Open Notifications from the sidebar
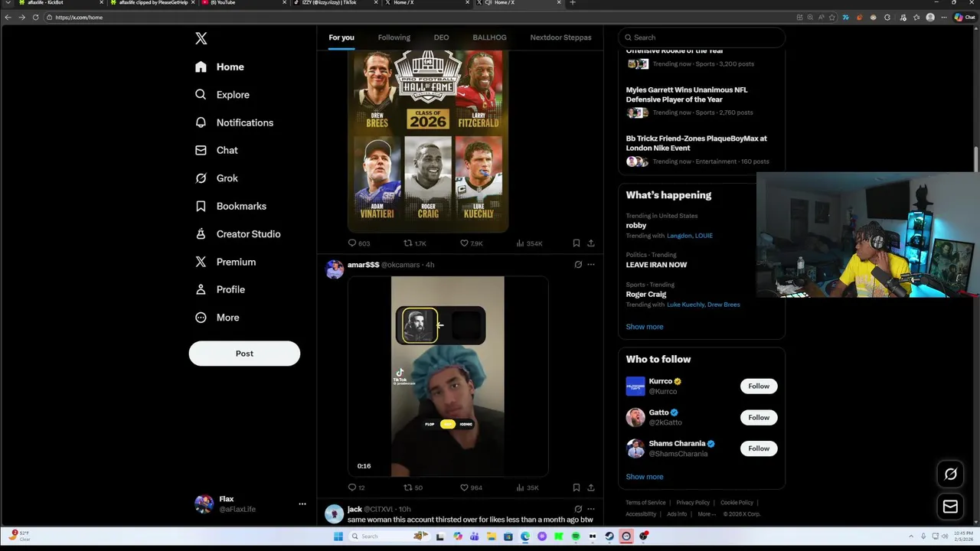 234,122
